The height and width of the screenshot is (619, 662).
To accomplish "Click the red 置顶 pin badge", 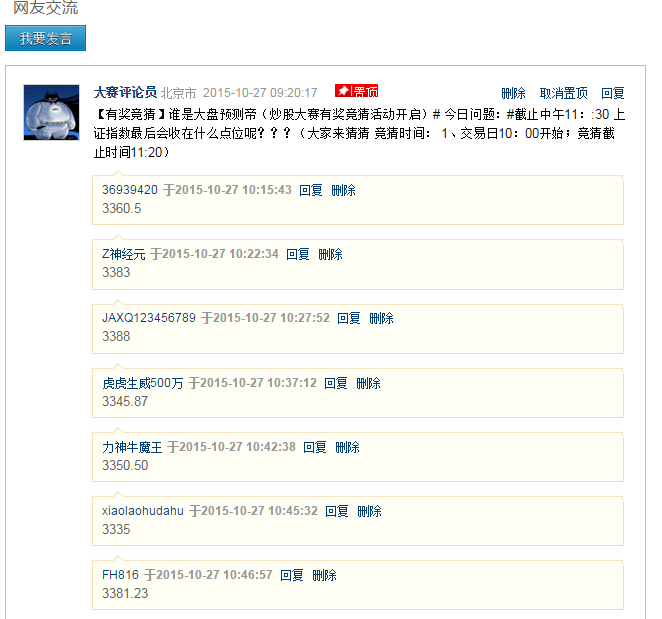I will [356, 91].
